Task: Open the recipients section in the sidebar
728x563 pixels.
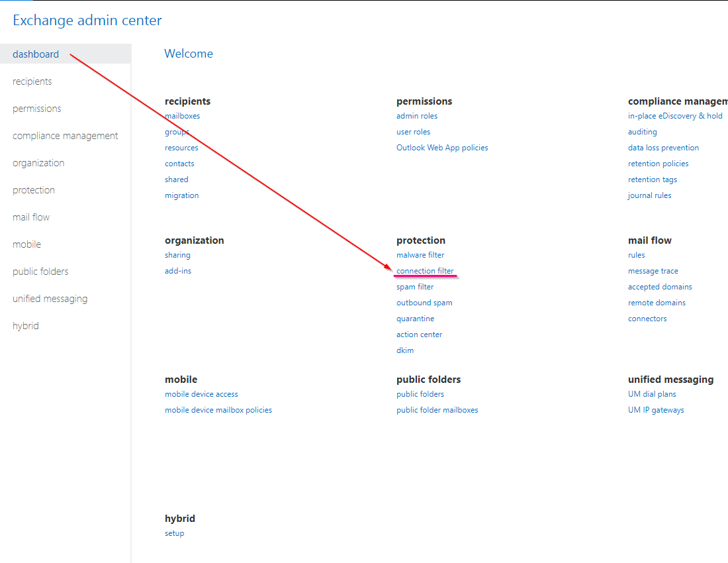Action: pyautogui.click(x=32, y=81)
